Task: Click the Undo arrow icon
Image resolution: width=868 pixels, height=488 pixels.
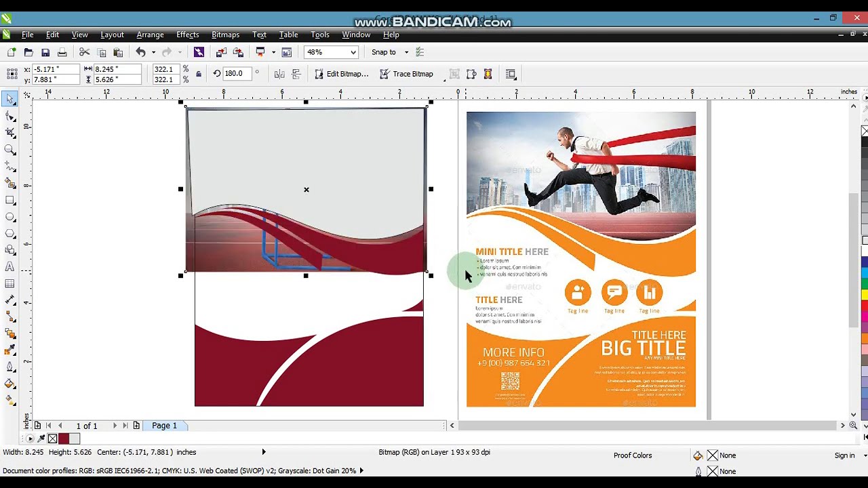Action: click(x=140, y=52)
